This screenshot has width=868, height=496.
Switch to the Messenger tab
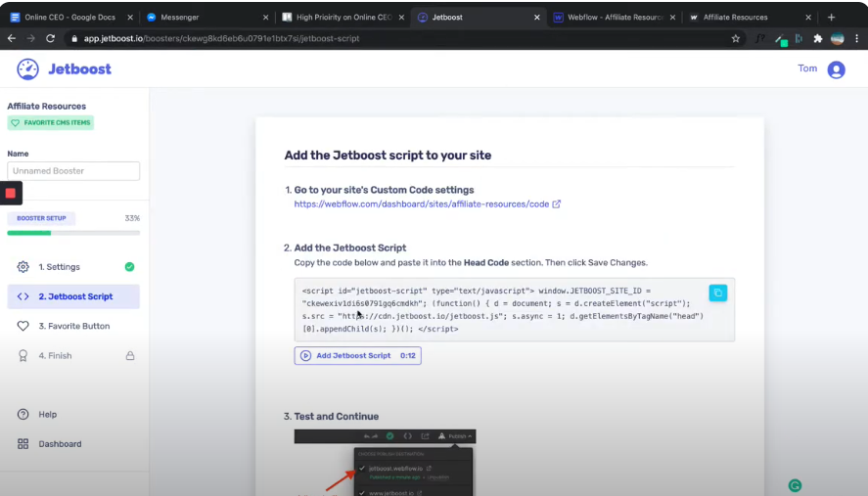[x=206, y=18]
